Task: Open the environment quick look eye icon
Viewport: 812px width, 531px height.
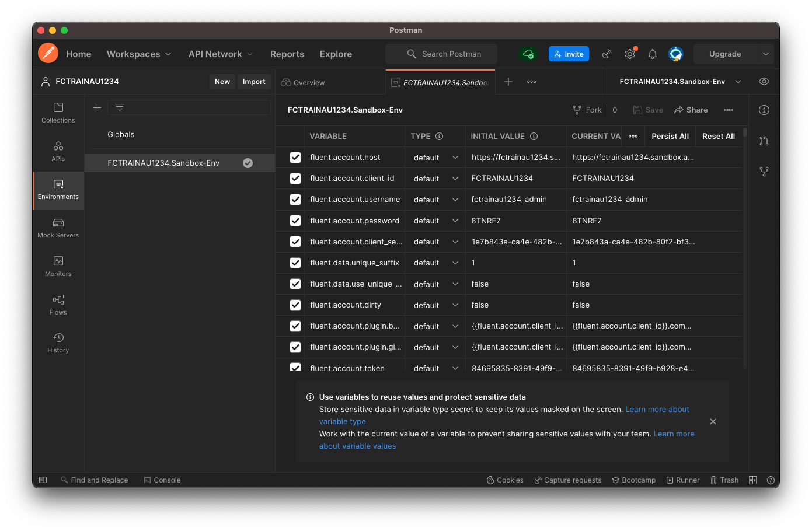Action: (764, 82)
